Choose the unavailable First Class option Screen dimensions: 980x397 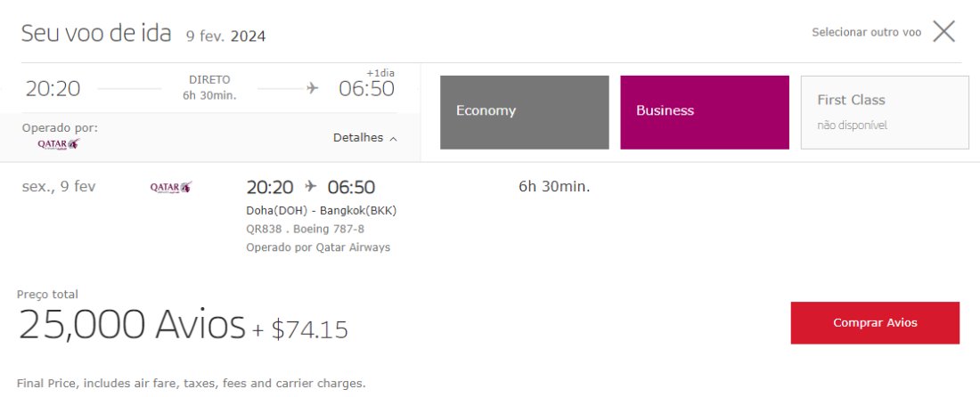pyautogui.click(x=885, y=112)
